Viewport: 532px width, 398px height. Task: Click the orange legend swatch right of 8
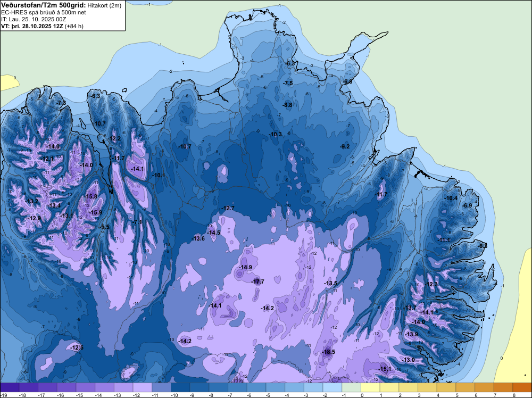[x=522, y=387]
